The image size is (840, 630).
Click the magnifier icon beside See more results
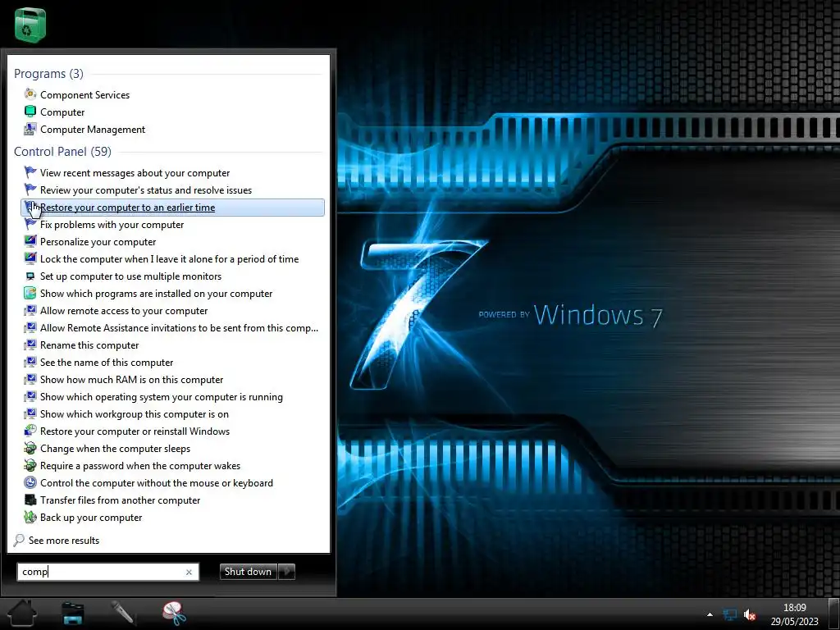pos(19,540)
